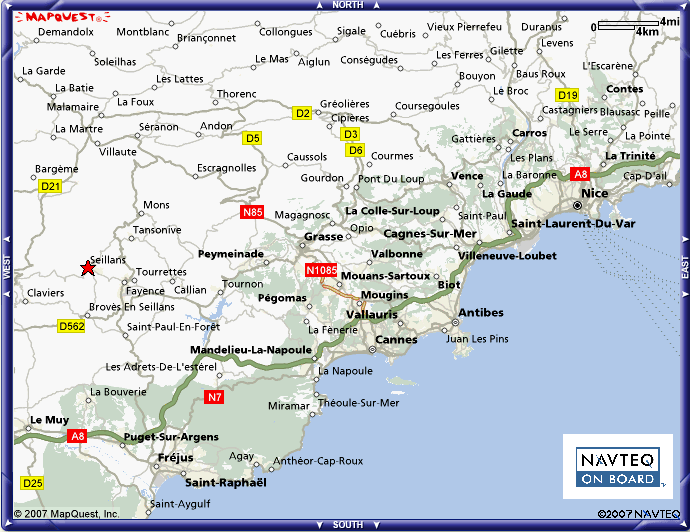690x532 pixels.
Task: Click the Peymeinade label
Action: [x=231, y=254]
